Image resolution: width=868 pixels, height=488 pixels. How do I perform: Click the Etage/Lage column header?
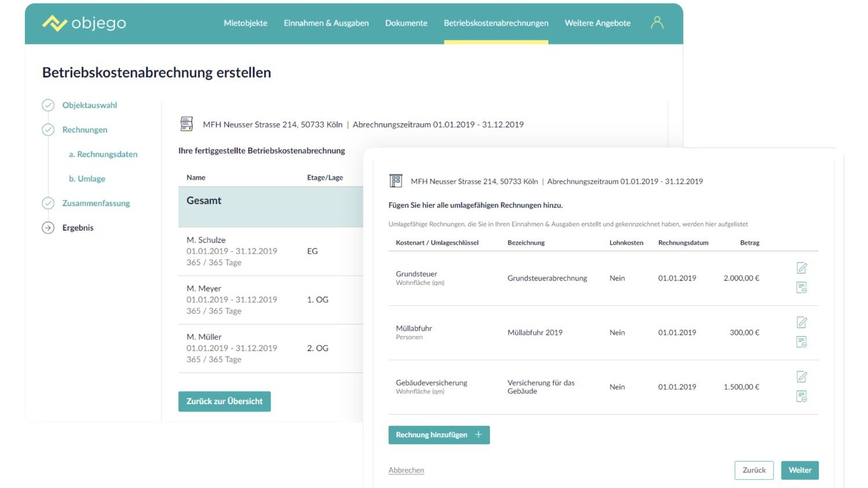tap(325, 178)
